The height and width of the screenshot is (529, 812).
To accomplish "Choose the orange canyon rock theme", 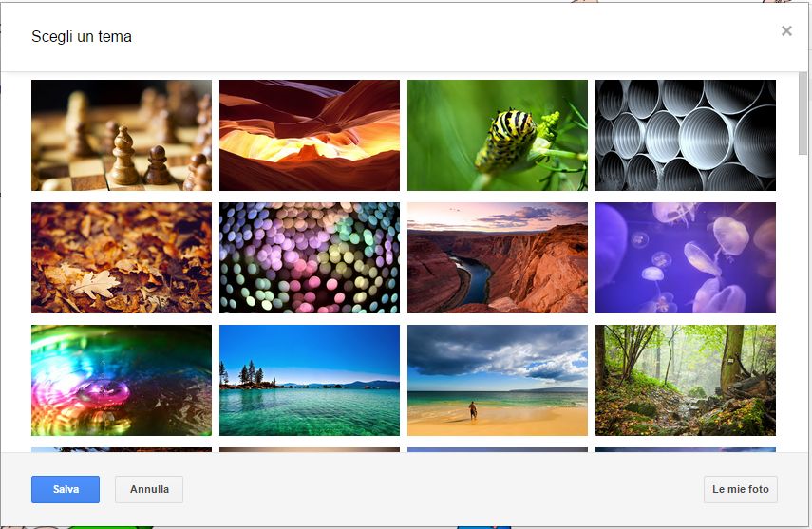I will (310, 135).
